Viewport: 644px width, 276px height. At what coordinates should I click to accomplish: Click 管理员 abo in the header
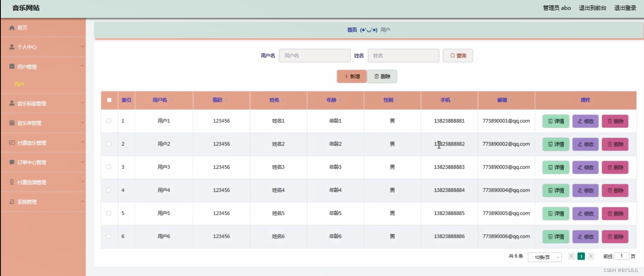click(x=557, y=8)
